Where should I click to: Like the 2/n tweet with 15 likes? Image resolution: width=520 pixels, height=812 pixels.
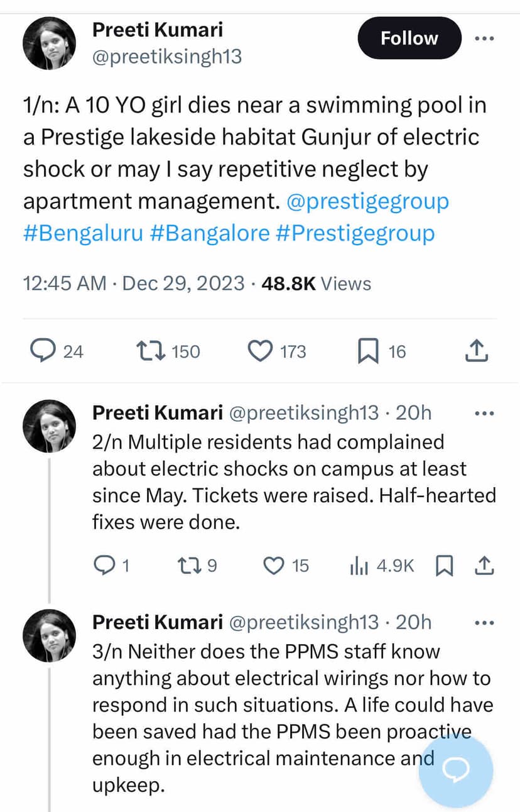[x=273, y=566]
